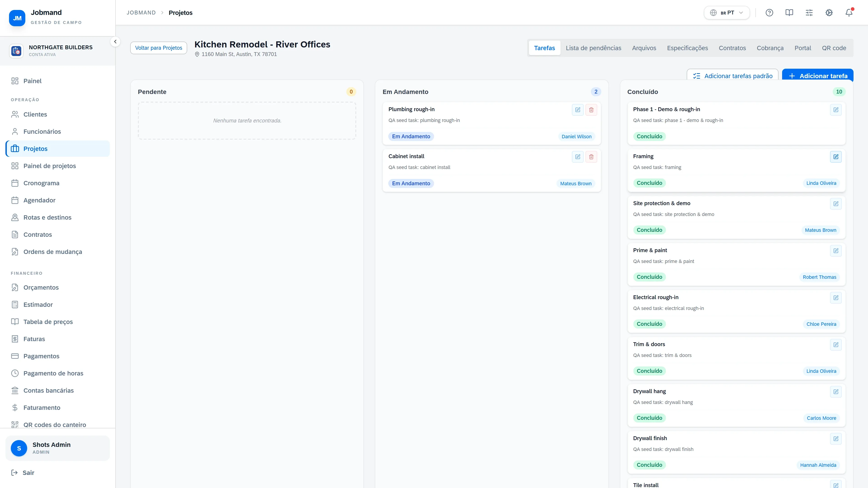
Task: Open the BR PT language dropdown
Action: tap(726, 13)
